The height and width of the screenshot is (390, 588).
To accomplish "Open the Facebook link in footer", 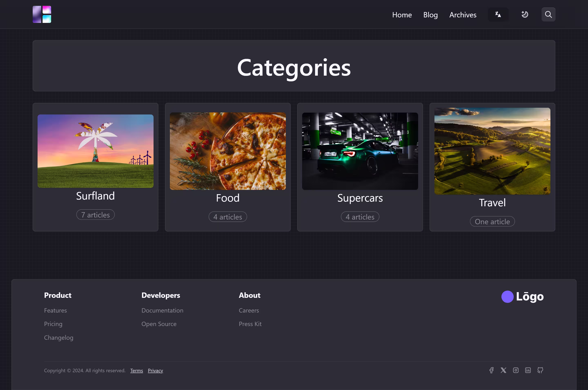I will [491, 370].
